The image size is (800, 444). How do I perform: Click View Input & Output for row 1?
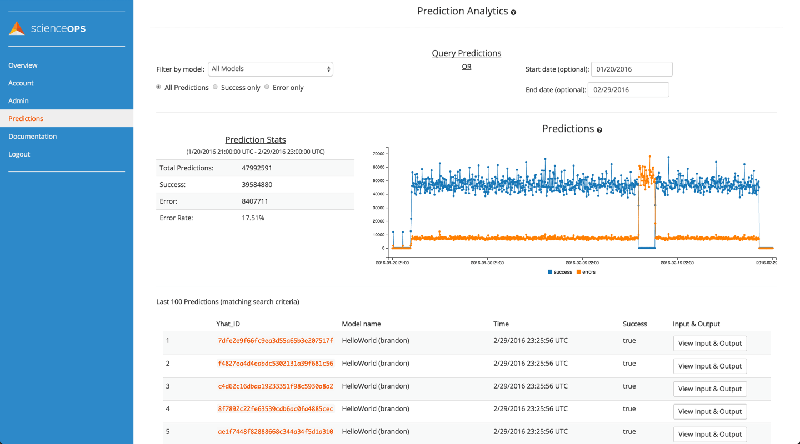click(710, 344)
